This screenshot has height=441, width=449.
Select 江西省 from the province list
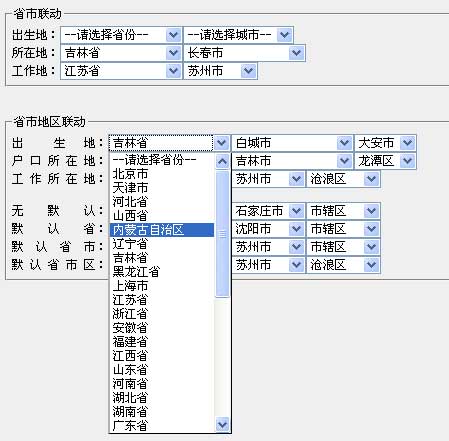click(162, 356)
